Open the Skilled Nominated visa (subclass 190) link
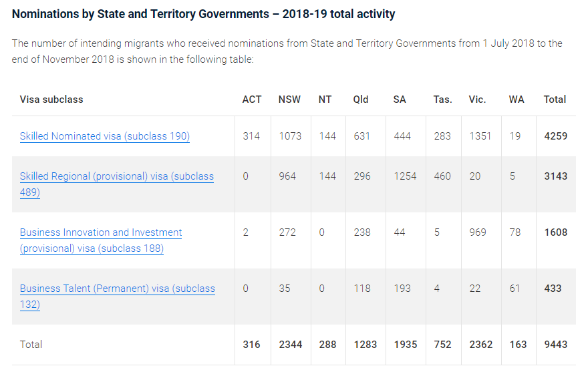 coord(105,136)
